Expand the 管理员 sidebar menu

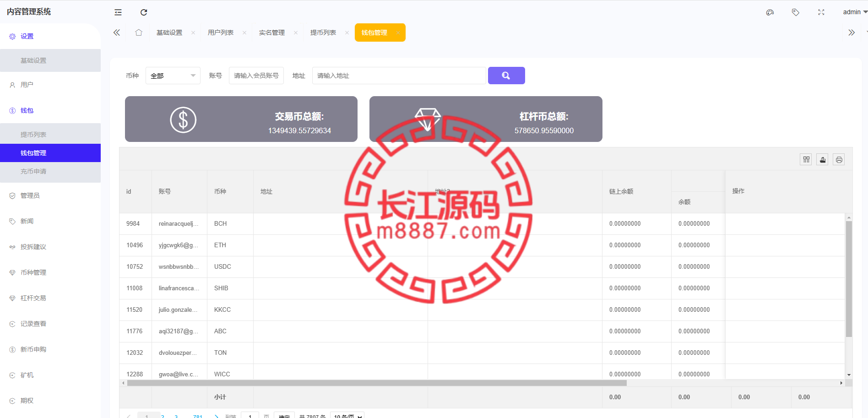tap(50, 195)
